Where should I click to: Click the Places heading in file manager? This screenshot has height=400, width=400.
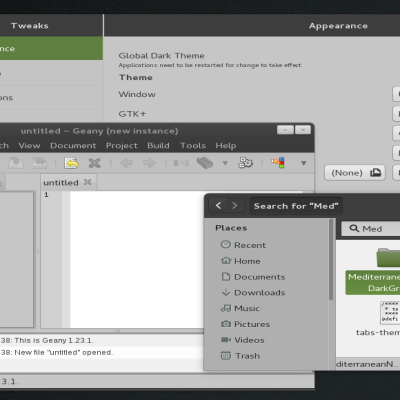click(231, 228)
